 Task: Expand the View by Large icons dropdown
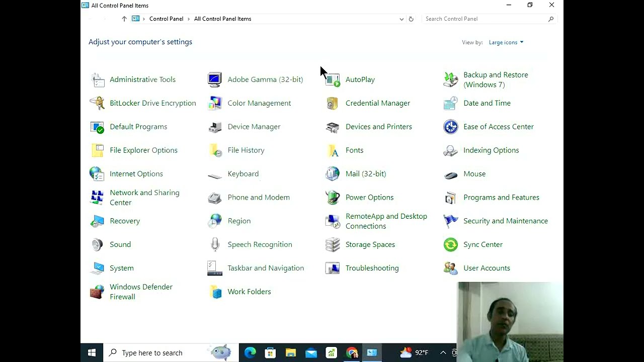click(x=506, y=42)
